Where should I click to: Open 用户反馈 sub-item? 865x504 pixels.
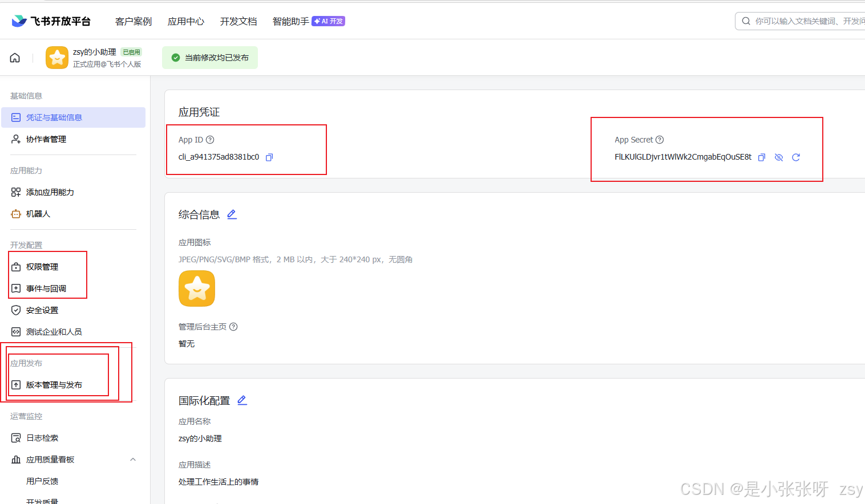[42, 481]
